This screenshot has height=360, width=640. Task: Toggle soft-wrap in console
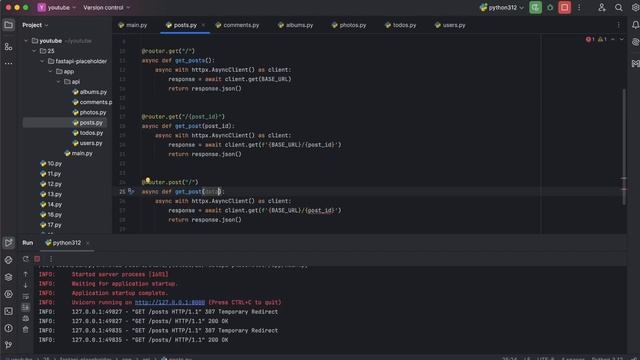coord(26,296)
